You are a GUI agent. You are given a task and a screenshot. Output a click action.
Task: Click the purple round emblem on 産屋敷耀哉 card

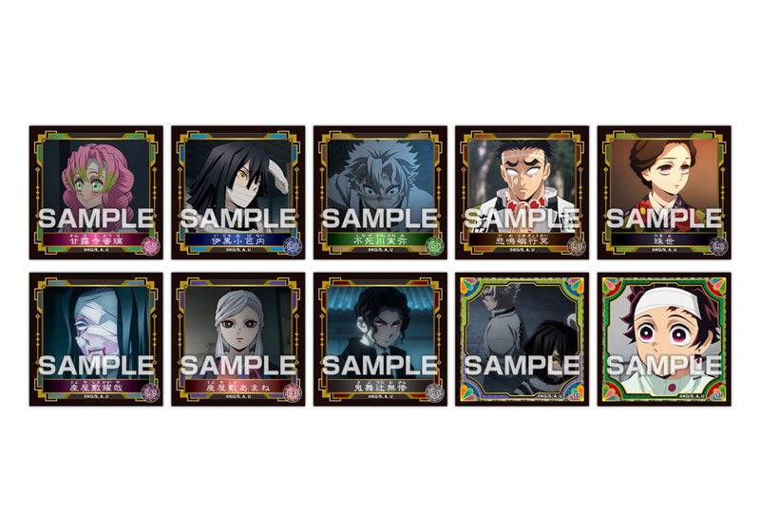tap(151, 392)
